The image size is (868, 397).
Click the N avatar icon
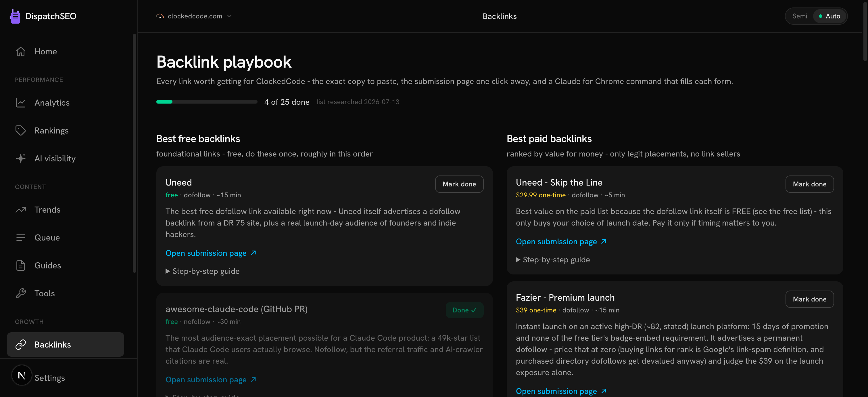[22, 375]
